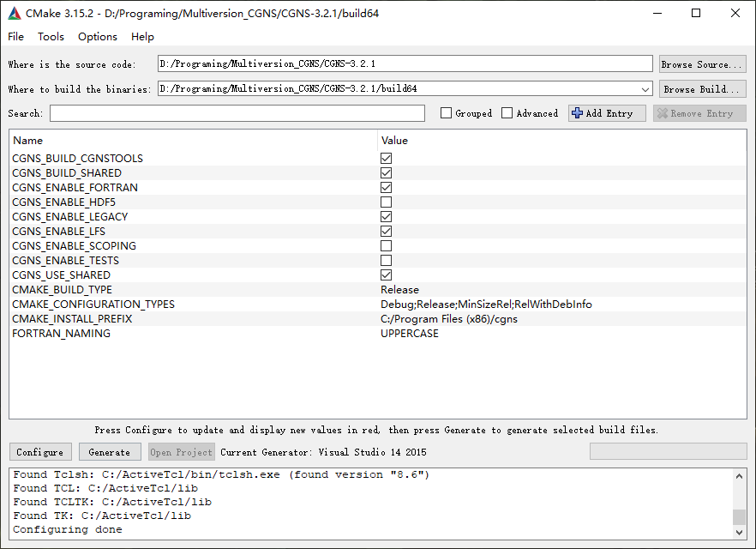Select CGNS_ENABLE_HDF5 name text
This screenshot has width=756, height=549.
[x=63, y=202]
